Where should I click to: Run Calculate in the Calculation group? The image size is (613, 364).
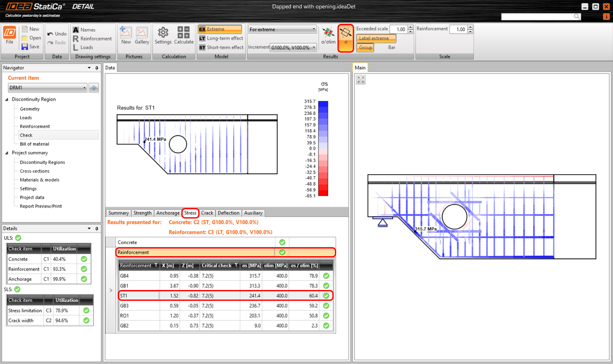tap(184, 36)
